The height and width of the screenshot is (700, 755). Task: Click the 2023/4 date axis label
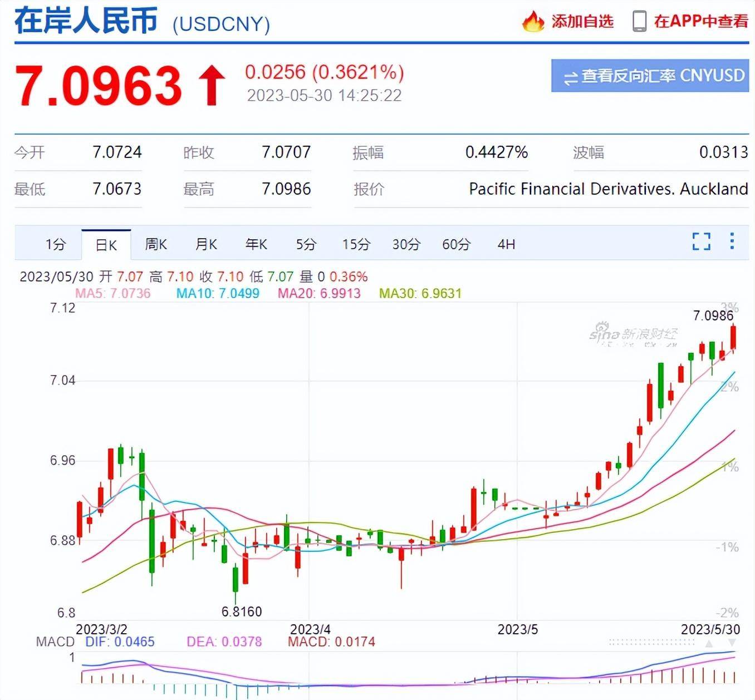point(310,629)
